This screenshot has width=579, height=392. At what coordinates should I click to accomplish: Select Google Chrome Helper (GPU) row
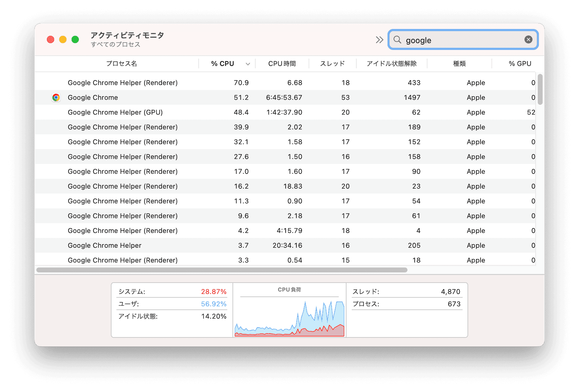click(285, 112)
